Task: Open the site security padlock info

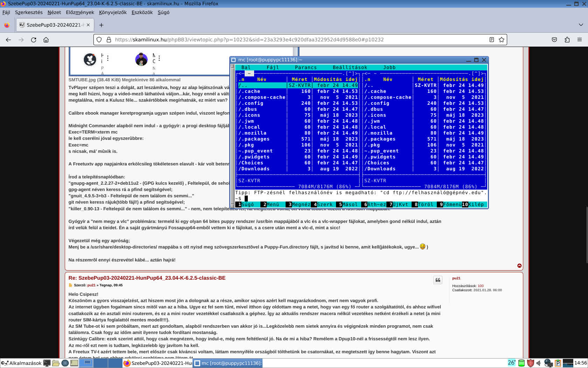Action: (x=109, y=40)
